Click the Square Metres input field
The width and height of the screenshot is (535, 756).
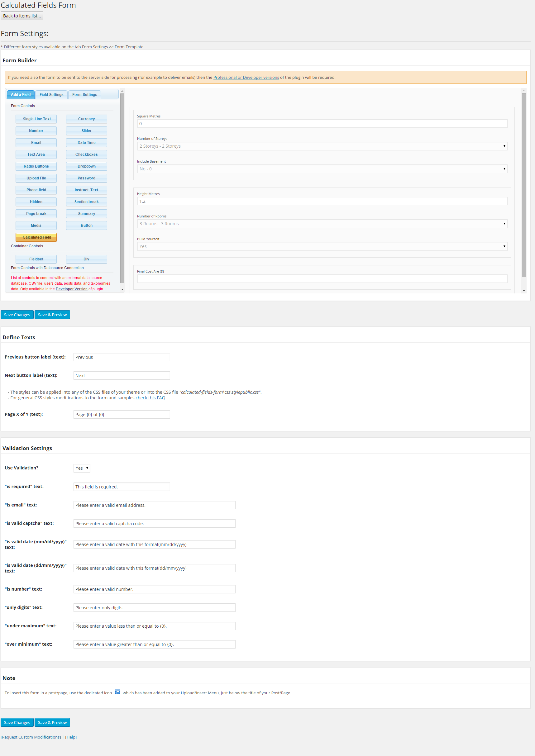pos(322,124)
